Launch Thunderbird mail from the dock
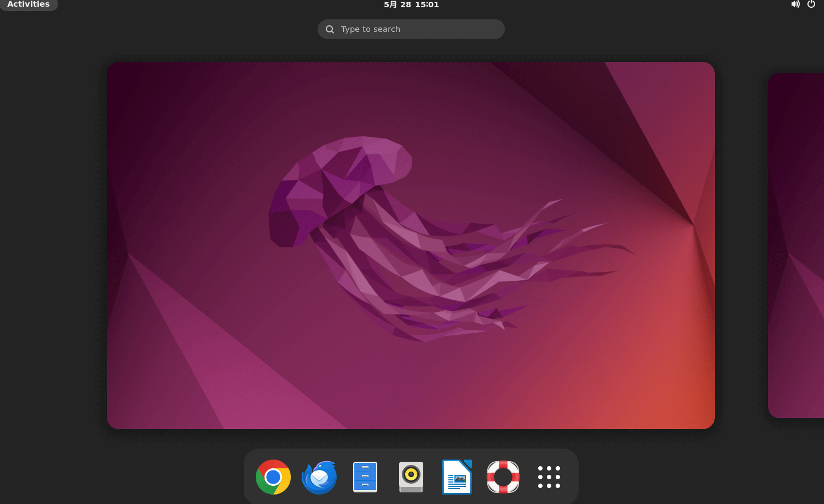This screenshot has width=824, height=504. tap(319, 477)
